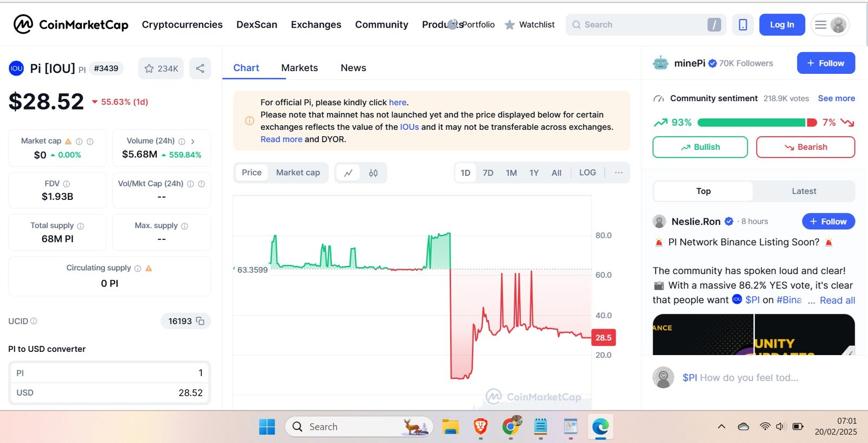This screenshot has width=868, height=443.
Task: Open the mobile app download icon
Action: 743,24
